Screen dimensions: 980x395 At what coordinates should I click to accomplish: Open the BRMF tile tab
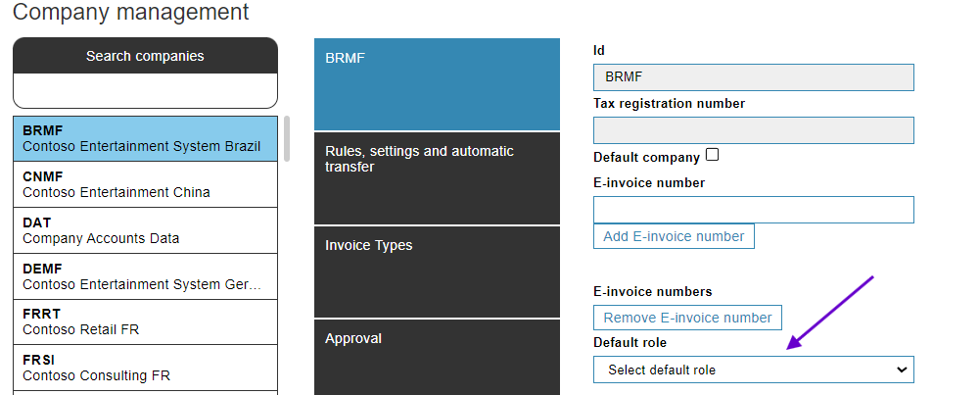pos(437,84)
